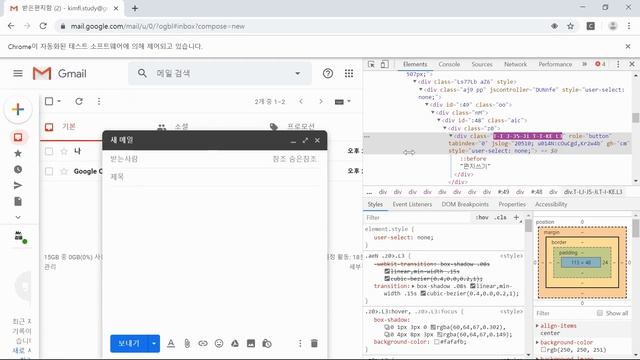Open the Gmail main menu hamburger icon
Viewport: 640px width, 360px height.
click(x=18, y=73)
